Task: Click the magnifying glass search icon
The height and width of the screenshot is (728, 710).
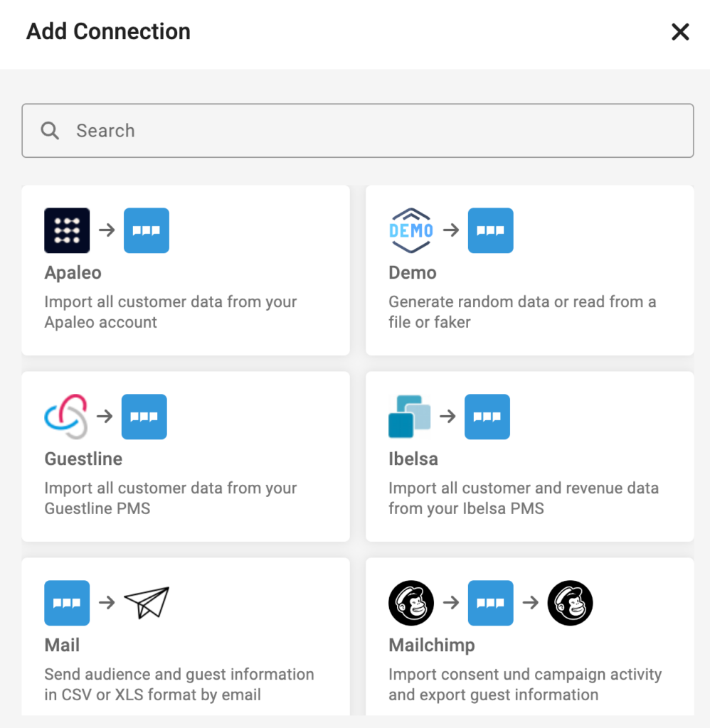Action: 50,131
